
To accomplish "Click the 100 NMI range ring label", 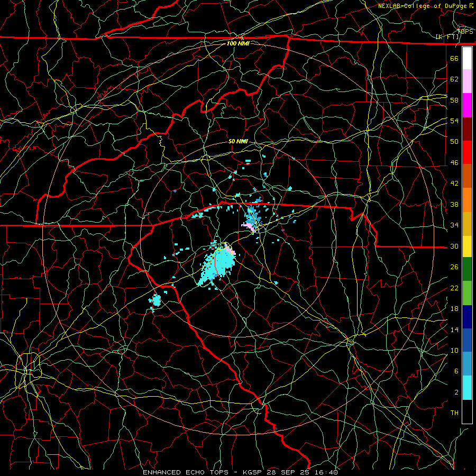I will coord(238,43).
